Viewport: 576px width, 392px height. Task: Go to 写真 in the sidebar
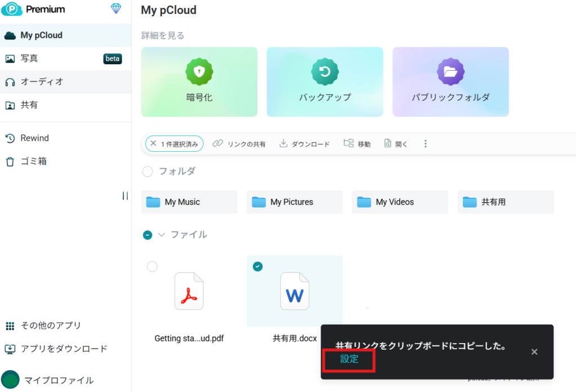(x=29, y=58)
